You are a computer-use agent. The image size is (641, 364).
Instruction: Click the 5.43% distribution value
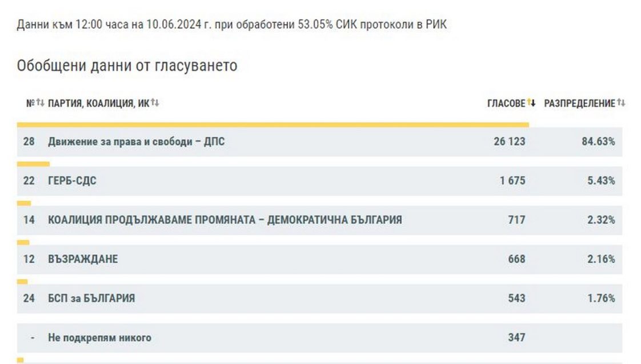(x=601, y=181)
